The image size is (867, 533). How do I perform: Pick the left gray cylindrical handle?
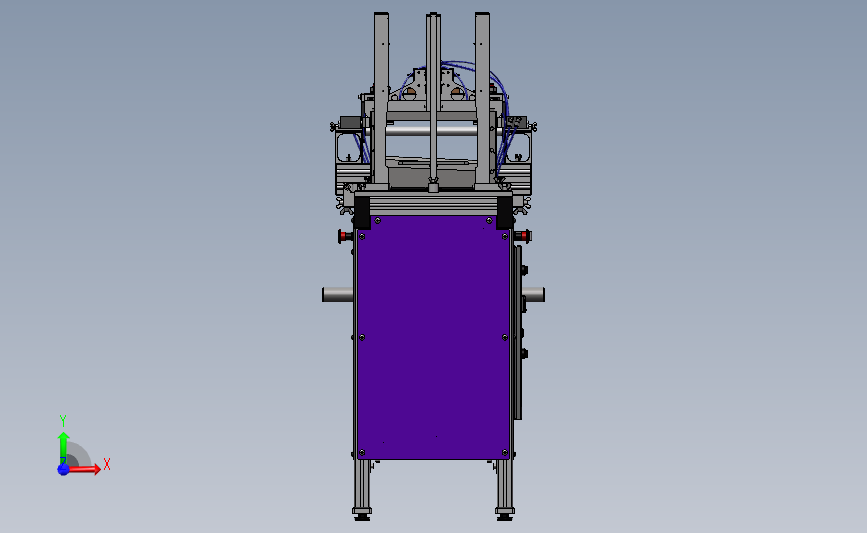(338, 295)
